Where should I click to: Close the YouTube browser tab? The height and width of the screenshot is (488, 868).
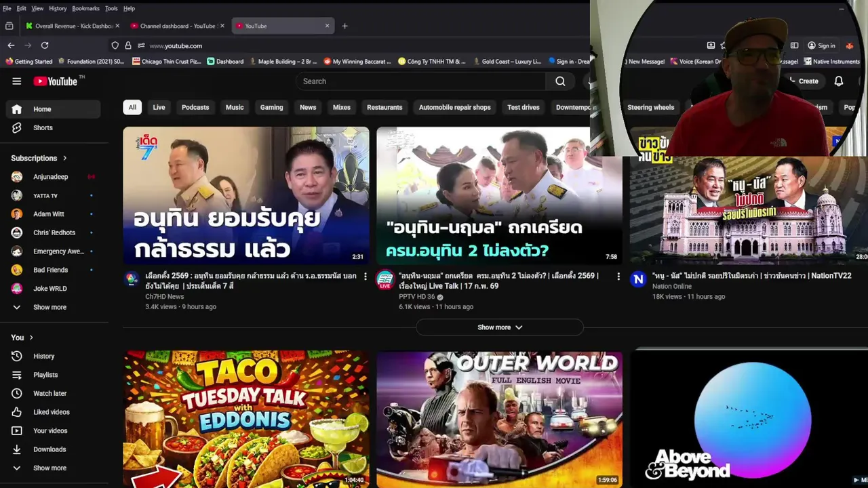[x=327, y=26]
